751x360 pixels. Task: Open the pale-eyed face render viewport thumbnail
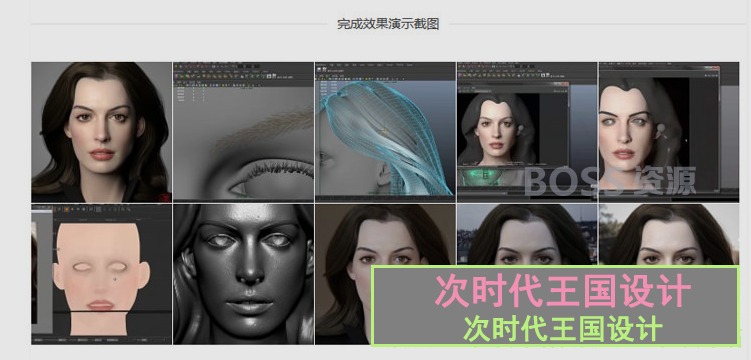pyautogui.click(x=669, y=132)
